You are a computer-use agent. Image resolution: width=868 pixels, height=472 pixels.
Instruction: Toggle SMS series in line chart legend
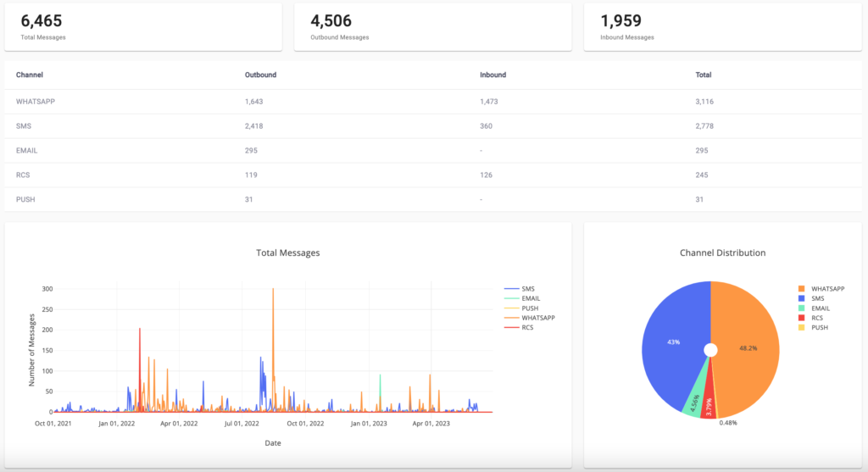(520, 289)
